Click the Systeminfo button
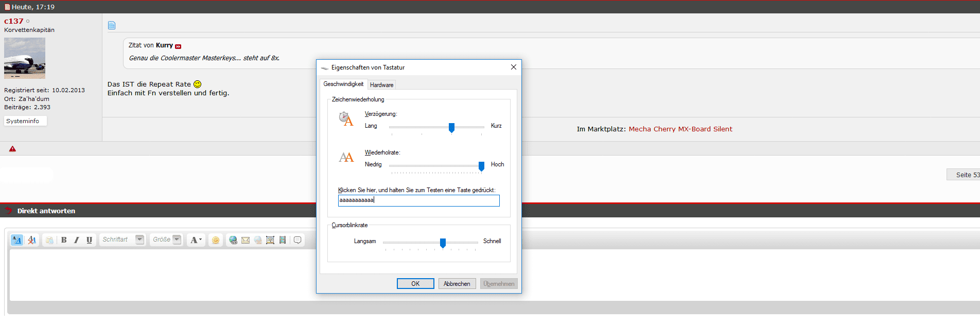This screenshot has width=980, height=324. 26,121
